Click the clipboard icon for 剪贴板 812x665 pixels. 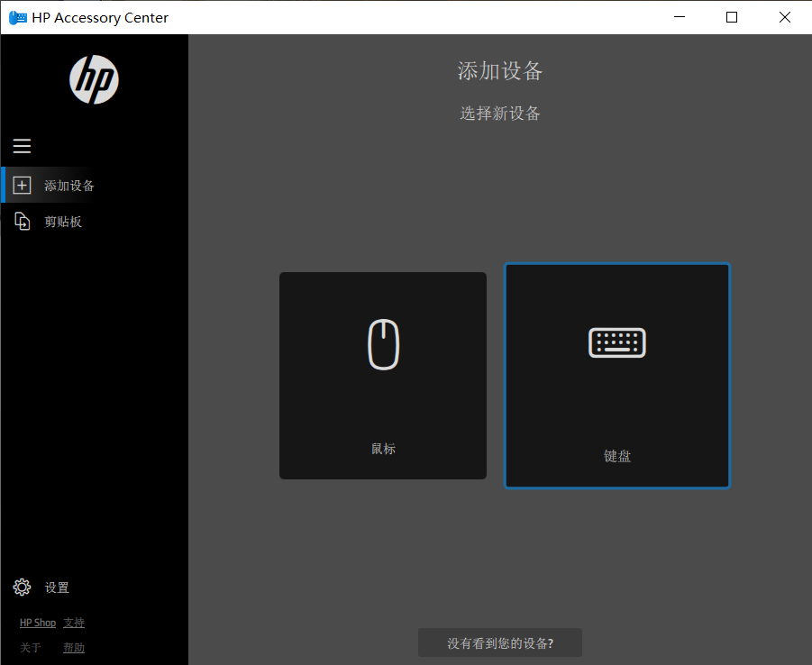pos(22,221)
